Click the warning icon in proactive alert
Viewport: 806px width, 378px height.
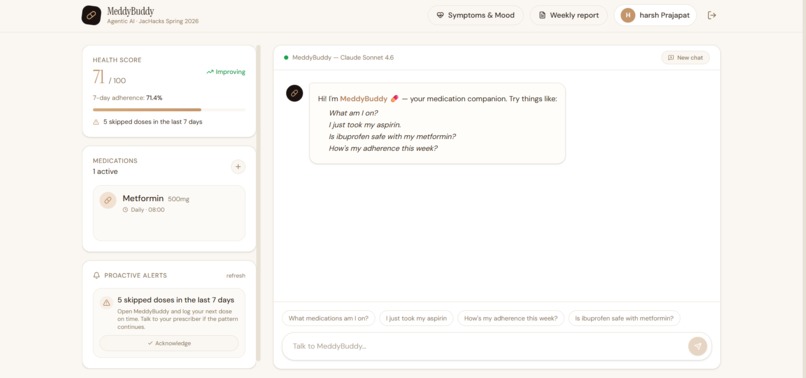click(x=106, y=303)
